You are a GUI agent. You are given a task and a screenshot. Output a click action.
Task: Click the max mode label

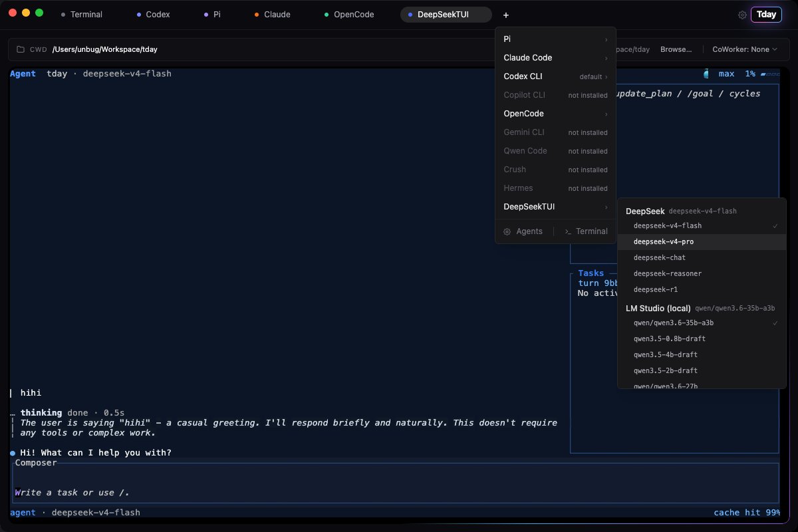[x=726, y=74]
